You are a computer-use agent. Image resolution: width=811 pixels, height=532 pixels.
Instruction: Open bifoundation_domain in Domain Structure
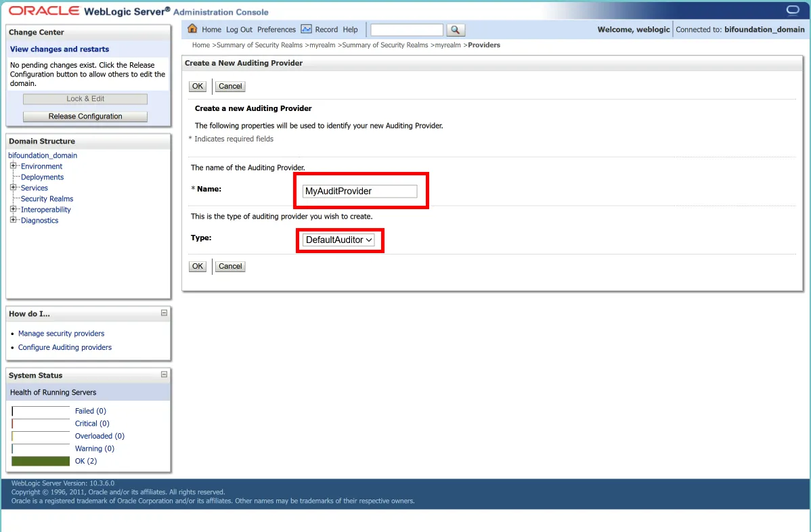click(43, 155)
